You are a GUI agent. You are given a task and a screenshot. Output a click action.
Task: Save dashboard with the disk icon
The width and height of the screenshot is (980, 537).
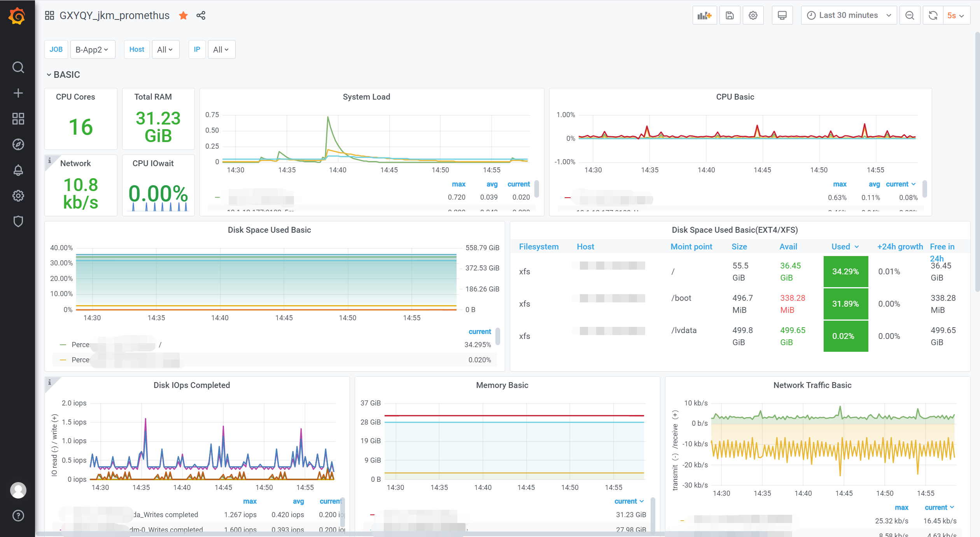[x=730, y=16]
